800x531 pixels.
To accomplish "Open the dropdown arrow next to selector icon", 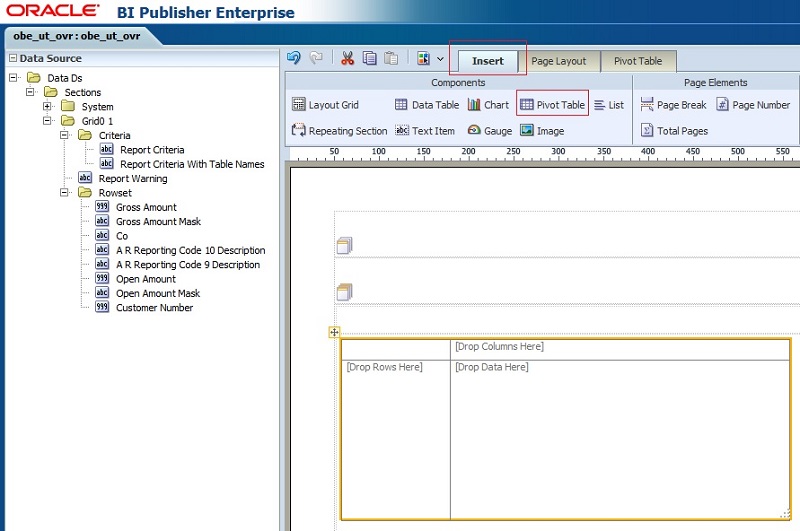I will (440, 59).
